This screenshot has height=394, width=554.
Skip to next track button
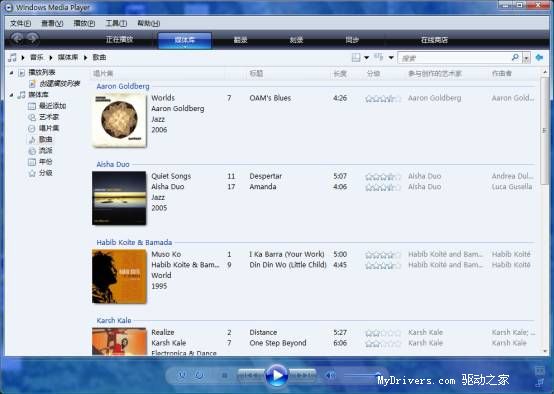pyautogui.click(x=302, y=375)
